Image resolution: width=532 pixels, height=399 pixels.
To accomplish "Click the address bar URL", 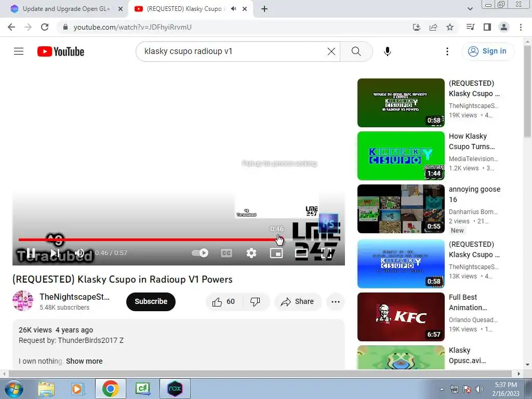I will coord(132,27).
